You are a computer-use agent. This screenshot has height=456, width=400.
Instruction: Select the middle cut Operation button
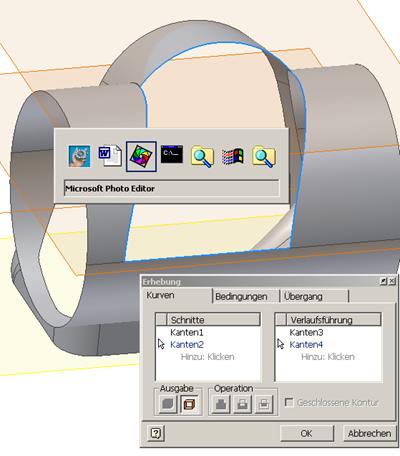pos(242,404)
